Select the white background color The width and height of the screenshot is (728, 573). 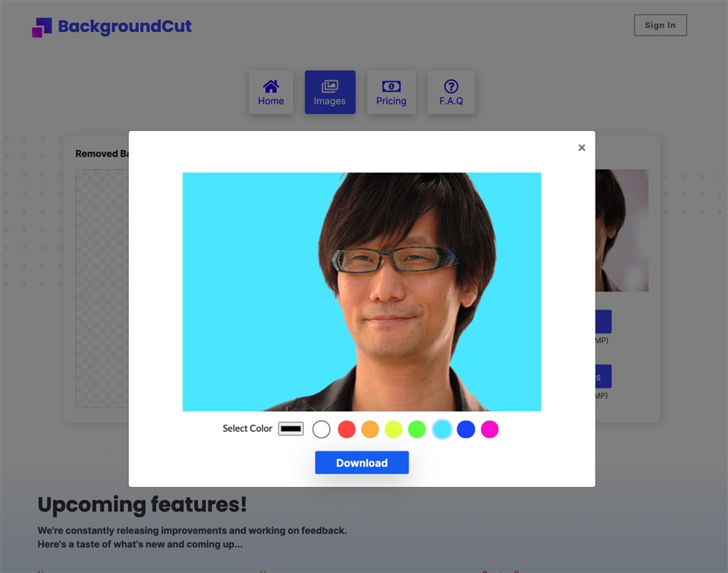[321, 429]
